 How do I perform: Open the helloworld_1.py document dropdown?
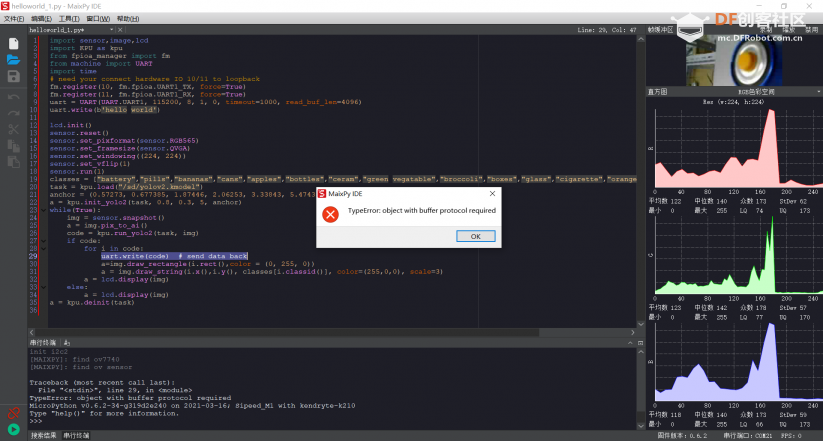point(111,30)
